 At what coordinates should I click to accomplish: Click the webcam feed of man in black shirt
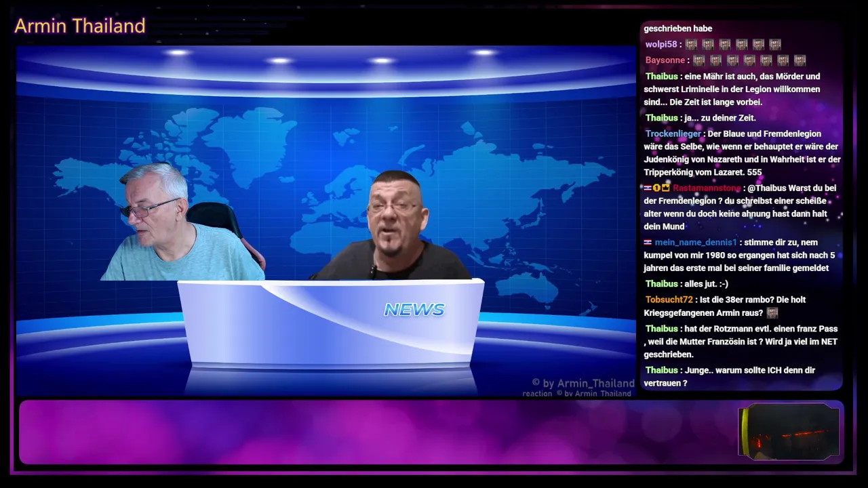pos(392,225)
